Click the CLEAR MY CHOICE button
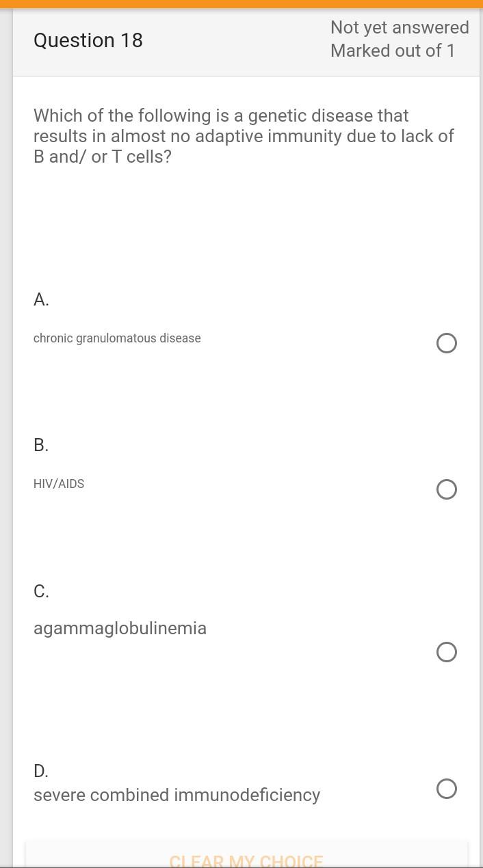This screenshot has width=483, height=868. [247, 858]
